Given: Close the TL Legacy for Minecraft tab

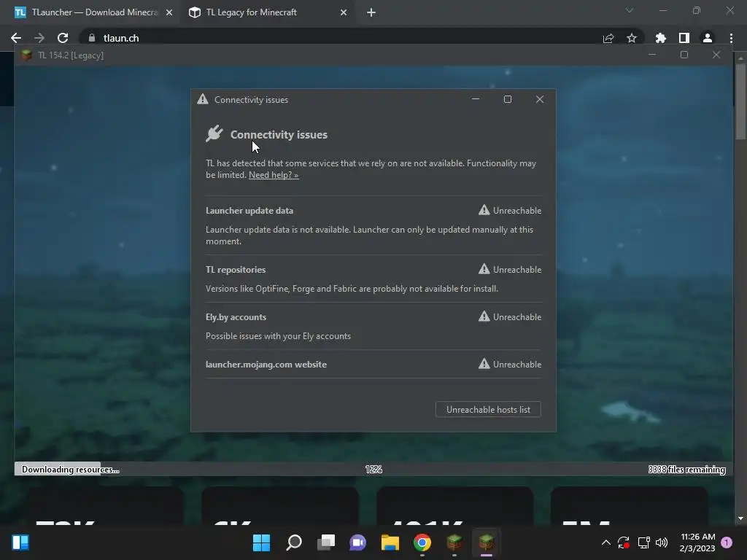Looking at the screenshot, I should pos(344,12).
